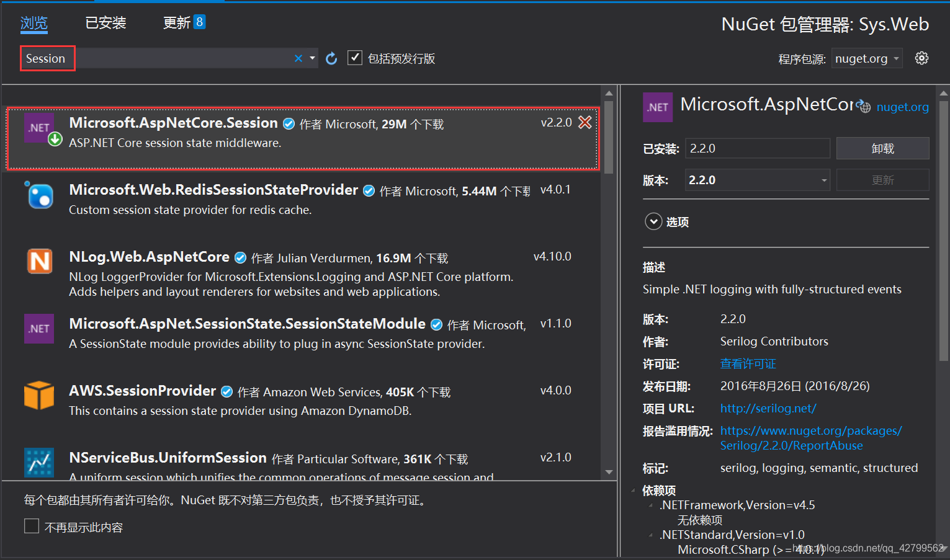The image size is (950, 560).
Task: Click the v2.1.0 version of NServiceBus.UniformSession
Action: click(555, 457)
